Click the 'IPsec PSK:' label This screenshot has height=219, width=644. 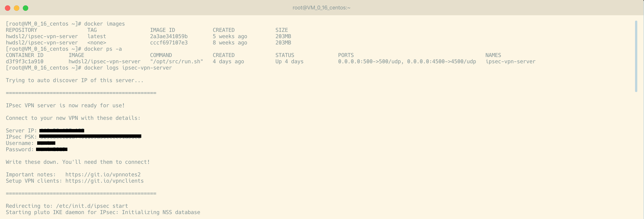click(x=21, y=137)
